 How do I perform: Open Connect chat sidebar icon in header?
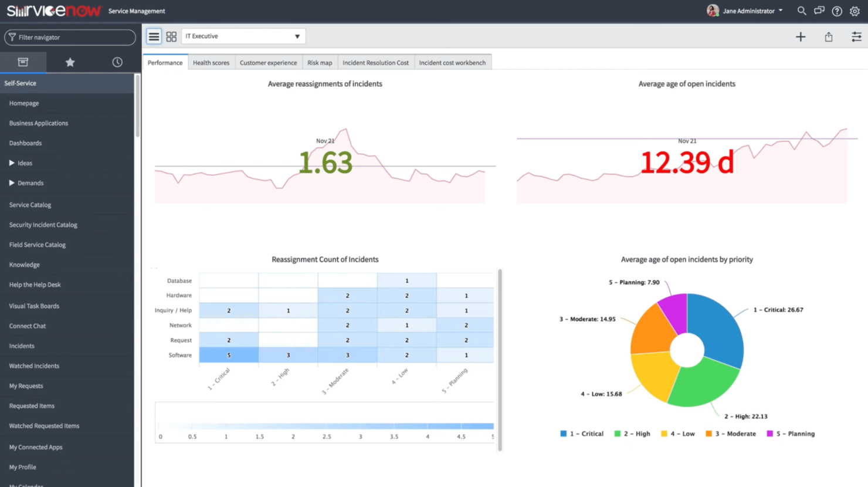click(x=819, y=11)
